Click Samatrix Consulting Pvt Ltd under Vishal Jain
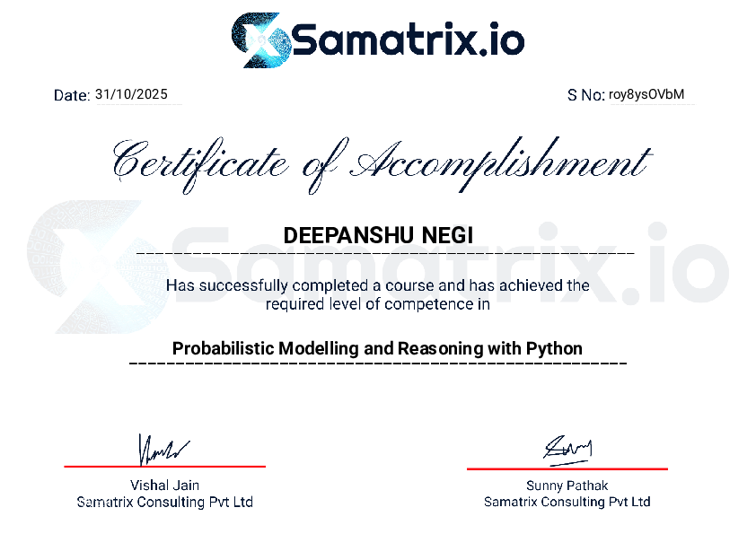 164,503
